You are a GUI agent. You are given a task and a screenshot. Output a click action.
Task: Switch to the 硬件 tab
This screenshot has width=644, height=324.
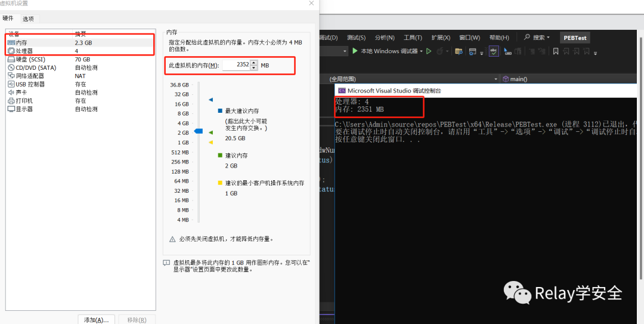(8, 18)
